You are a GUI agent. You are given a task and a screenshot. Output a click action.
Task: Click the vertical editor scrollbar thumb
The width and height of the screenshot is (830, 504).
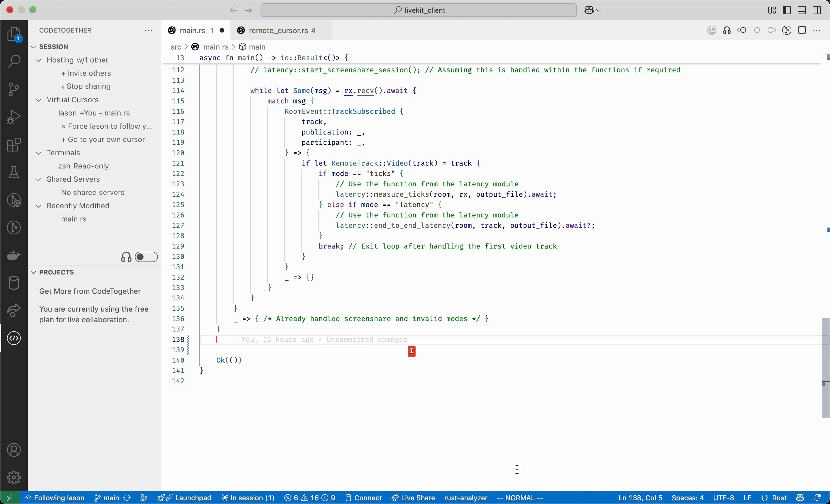(826, 368)
